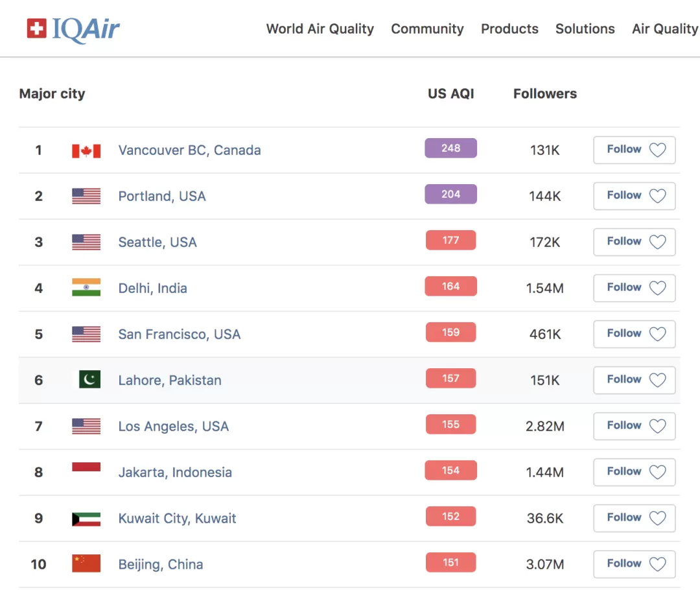This screenshot has width=700, height=590.
Task: Click the Kuwait flag icon
Action: [x=86, y=519]
